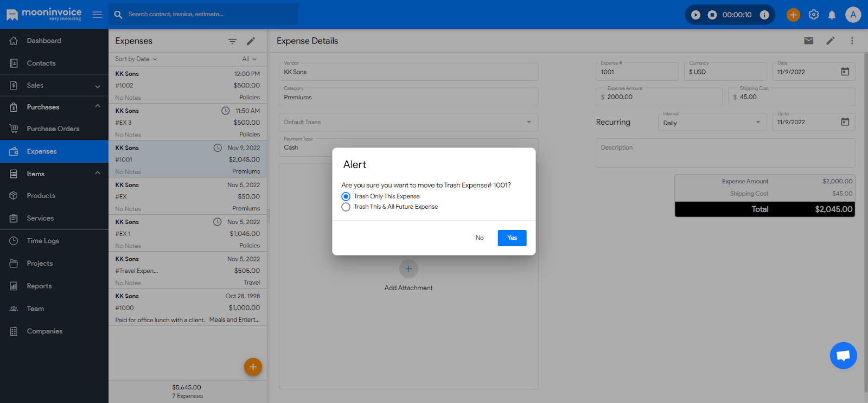Stop the running timer

712,15
